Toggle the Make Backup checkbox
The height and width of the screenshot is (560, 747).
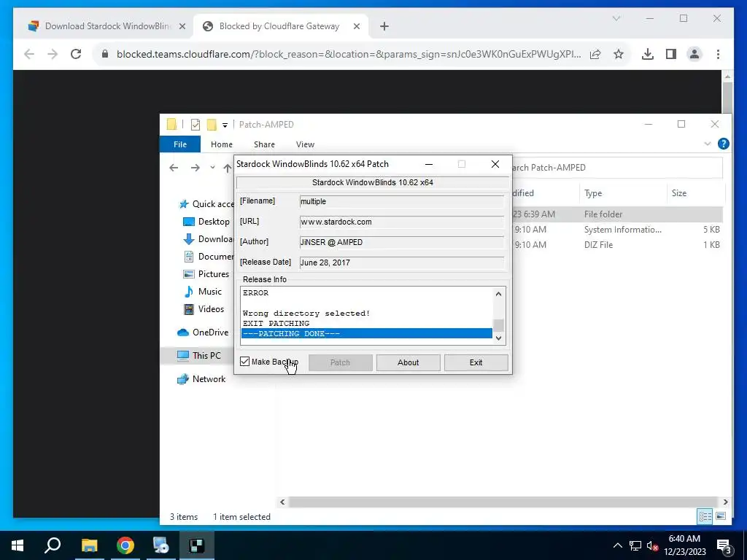[245, 362]
